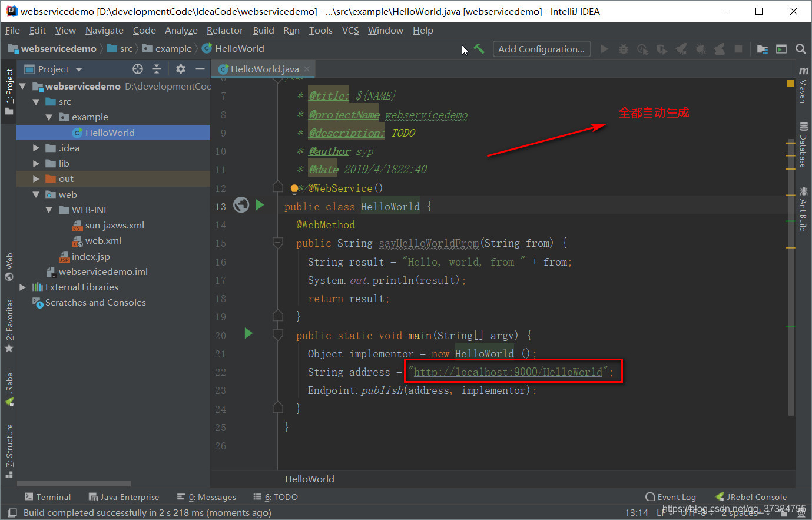Open the JRebel Console
Screen dimensions: 812x520
point(751,497)
